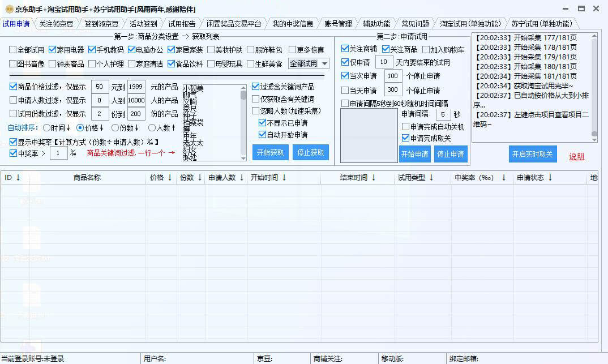Click the log panel scrollbar thumb
This screenshot has width=608, height=364.
click(594, 134)
